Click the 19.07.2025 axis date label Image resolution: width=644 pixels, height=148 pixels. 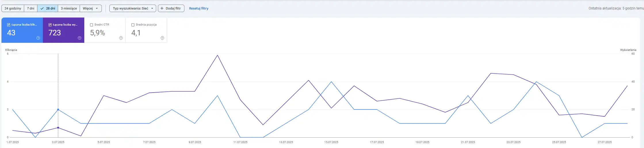[422, 142]
